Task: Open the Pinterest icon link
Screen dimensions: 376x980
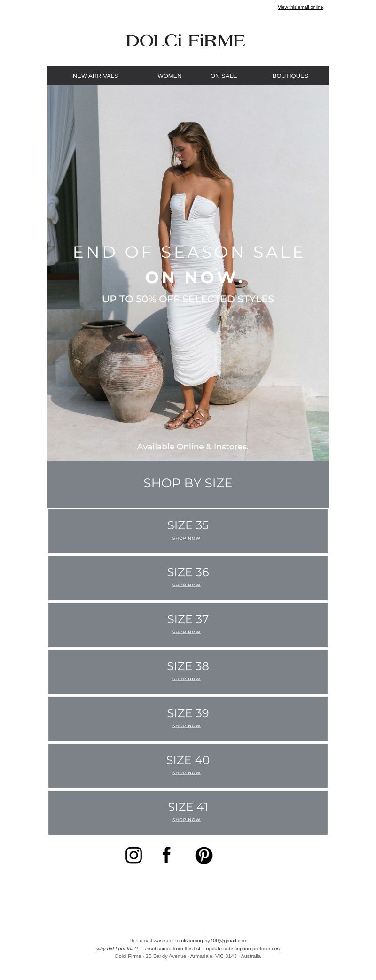Action: point(204,855)
